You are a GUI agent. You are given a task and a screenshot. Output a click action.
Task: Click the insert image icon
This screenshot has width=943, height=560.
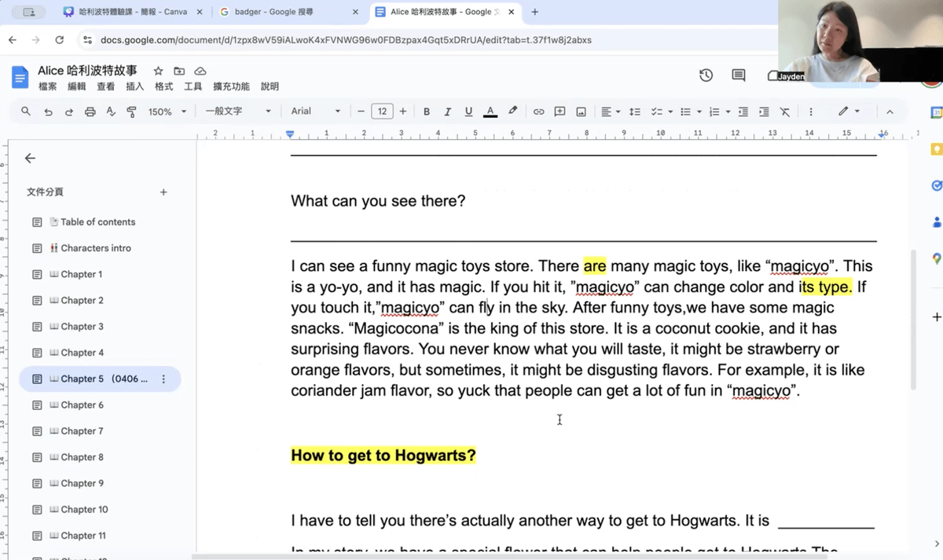point(581,112)
